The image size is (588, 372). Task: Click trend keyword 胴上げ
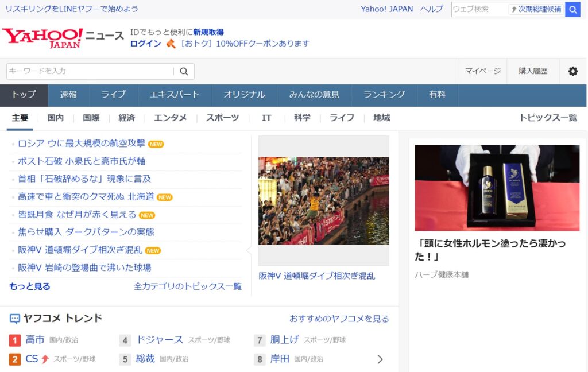click(285, 340)
